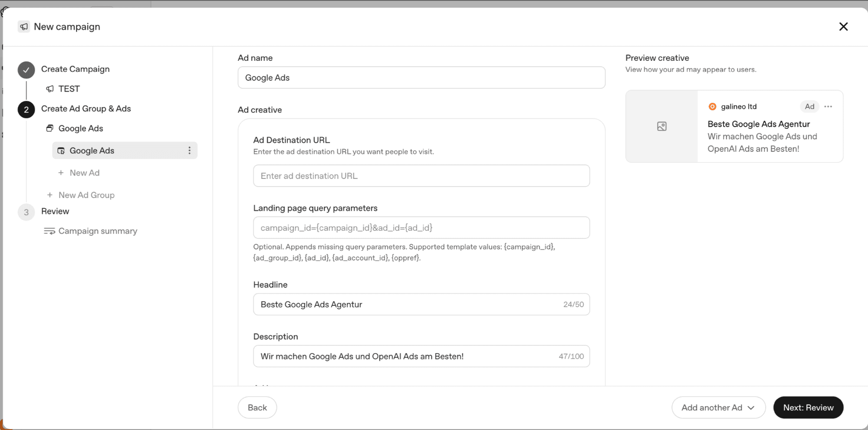Click the Ad Destination URL label
Viewport: 868px width, 430px height.
point(292,140)
